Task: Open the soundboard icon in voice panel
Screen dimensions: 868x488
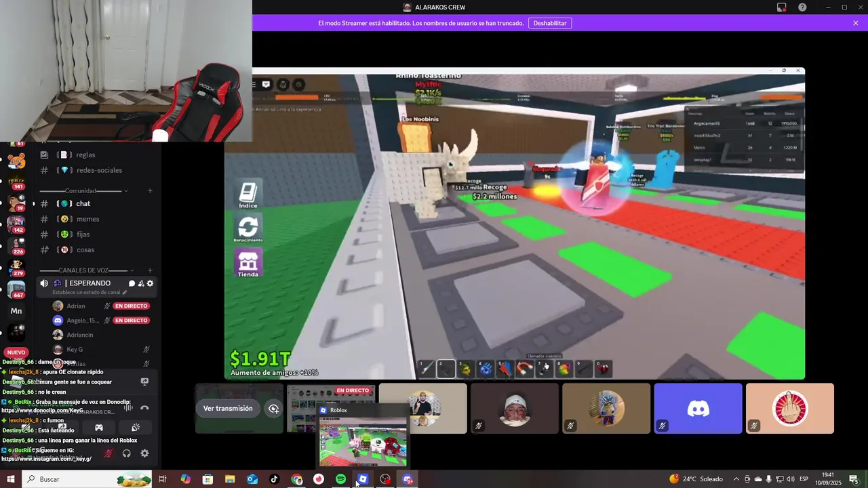Action: pyautogui.click(x=136, y=428)
